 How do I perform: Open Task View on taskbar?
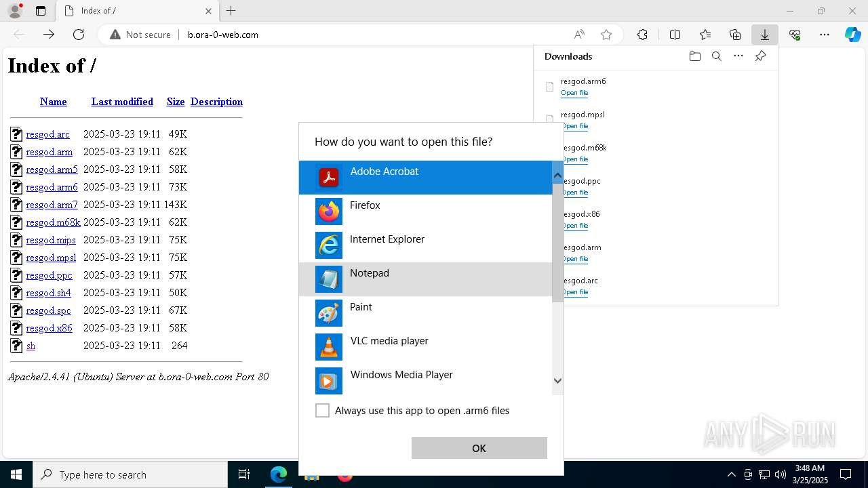coord(244,474)
